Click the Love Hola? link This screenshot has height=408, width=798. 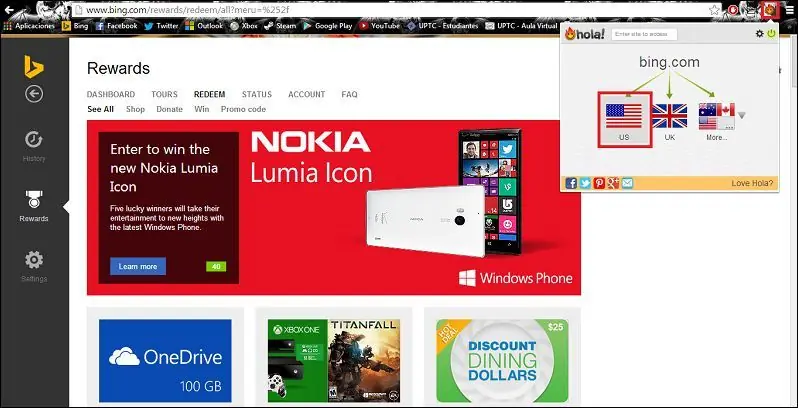click(752, 183)
